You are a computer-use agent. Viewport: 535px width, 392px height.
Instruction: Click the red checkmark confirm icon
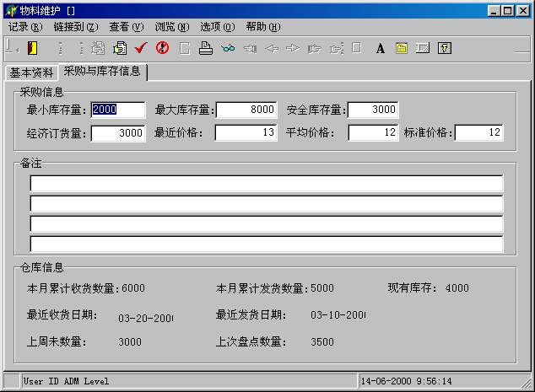141,48
